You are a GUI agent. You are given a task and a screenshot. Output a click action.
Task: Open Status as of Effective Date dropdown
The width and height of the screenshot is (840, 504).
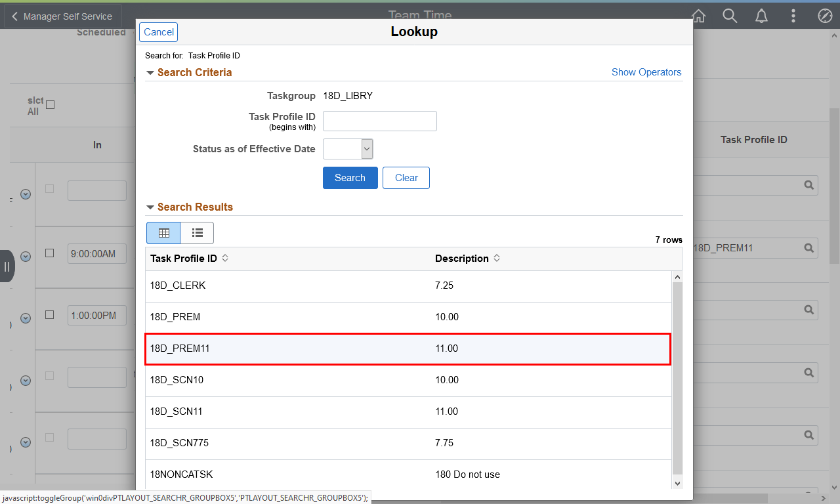pyautogui.click(x=348, y=149)
